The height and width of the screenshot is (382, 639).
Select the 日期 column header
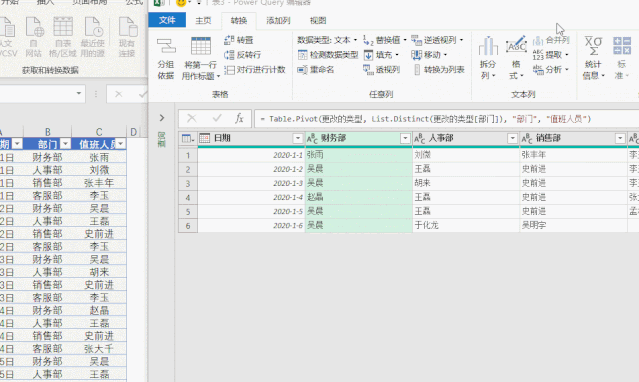(251, 139)
